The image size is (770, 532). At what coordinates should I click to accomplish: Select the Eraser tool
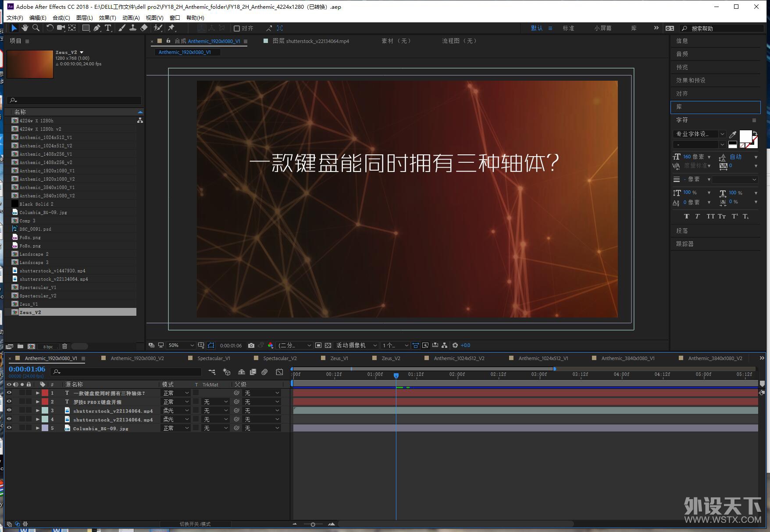pos(144,28)
